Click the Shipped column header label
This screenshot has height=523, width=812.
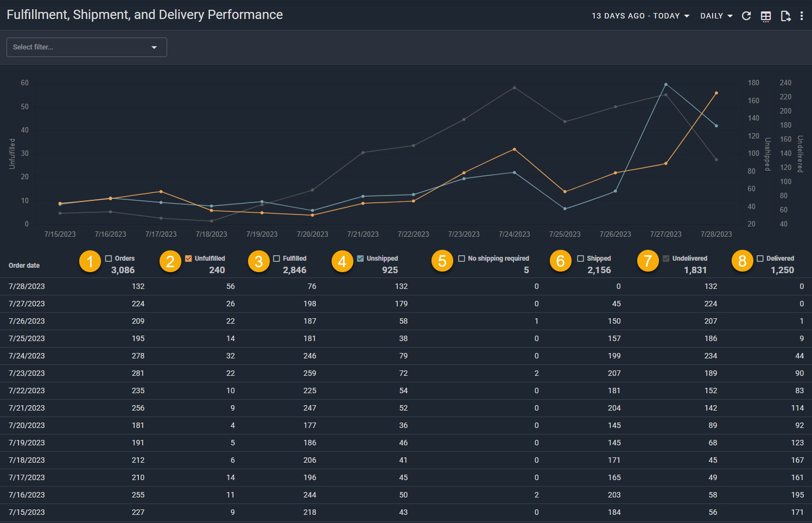pos(599,259)
